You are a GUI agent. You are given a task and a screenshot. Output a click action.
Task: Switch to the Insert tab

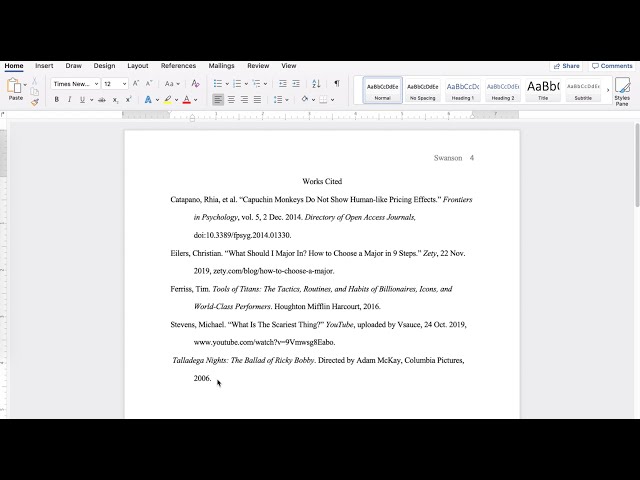[x=44, y=66]
